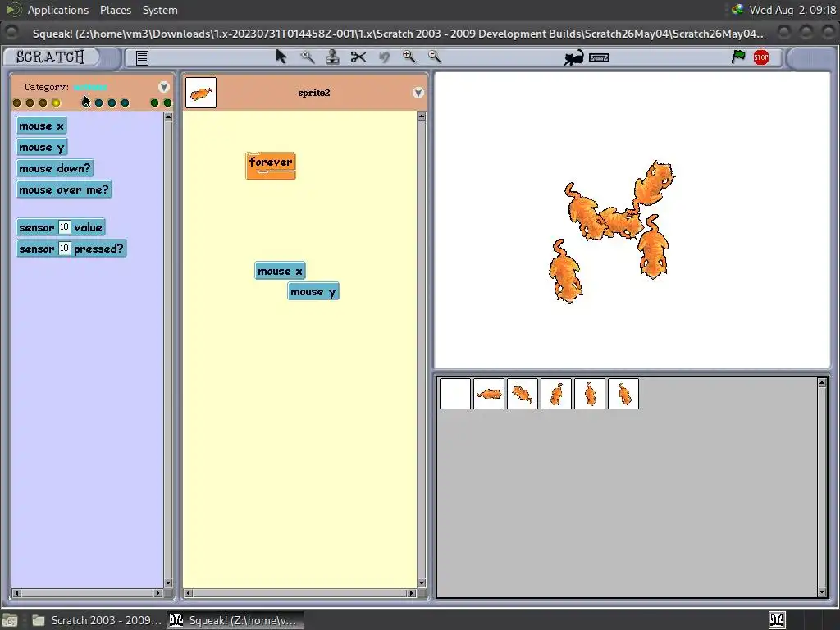Click number field in sensor value block
The image size is (840, 630).
[x=64, y=227]
